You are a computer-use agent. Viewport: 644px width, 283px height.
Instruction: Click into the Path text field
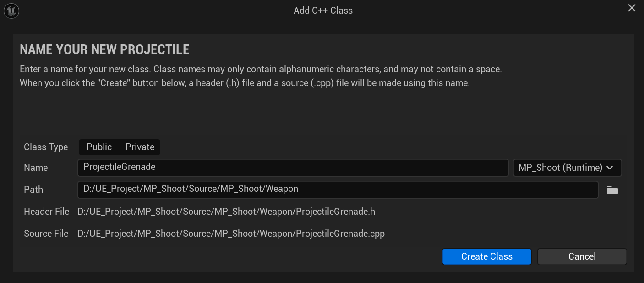click(x=338, y=189)
